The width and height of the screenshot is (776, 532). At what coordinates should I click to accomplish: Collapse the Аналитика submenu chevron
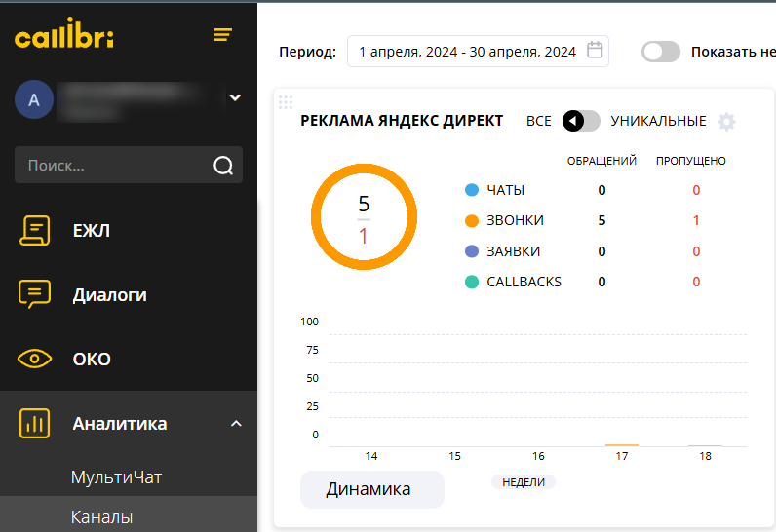coord(236,424)
